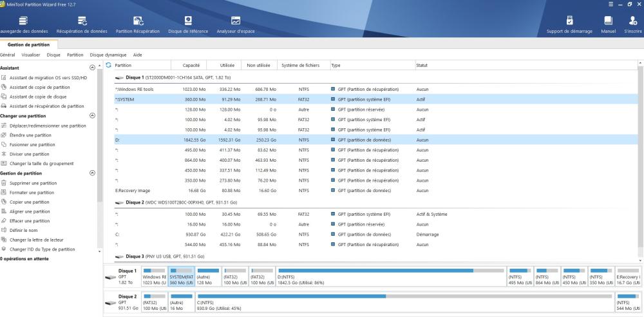Refresh the partition list with the reload icon

pos(109,65)
